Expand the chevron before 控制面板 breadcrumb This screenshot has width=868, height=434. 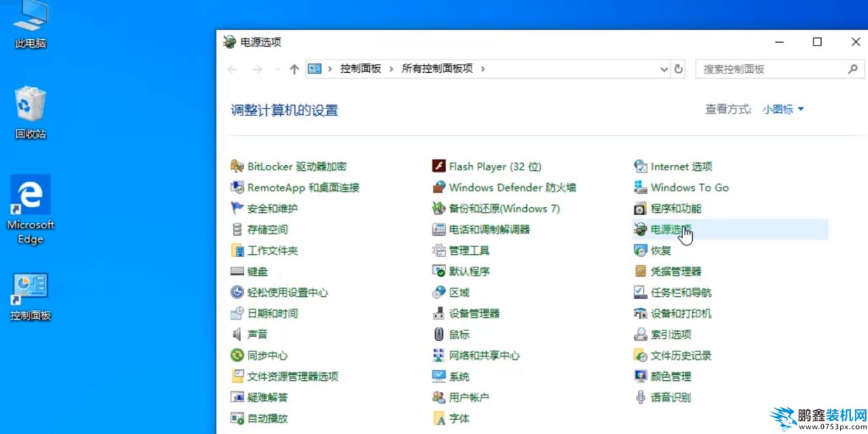330,69
